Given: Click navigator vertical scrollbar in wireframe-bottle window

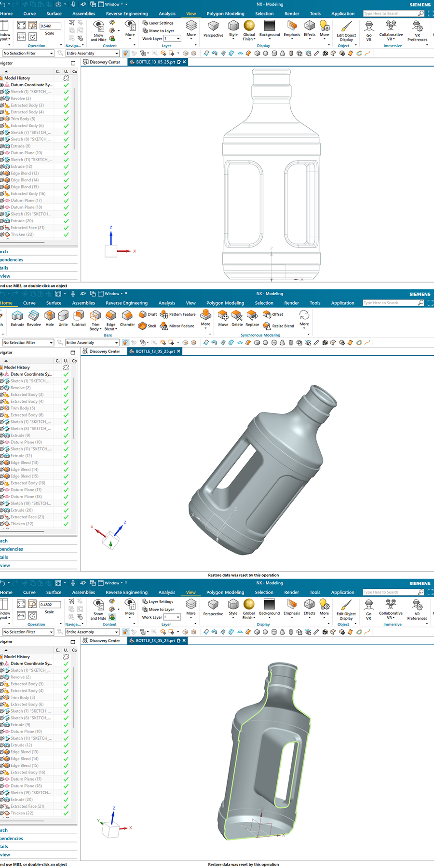Looking at the screenshot, I should tap(74, 118).
